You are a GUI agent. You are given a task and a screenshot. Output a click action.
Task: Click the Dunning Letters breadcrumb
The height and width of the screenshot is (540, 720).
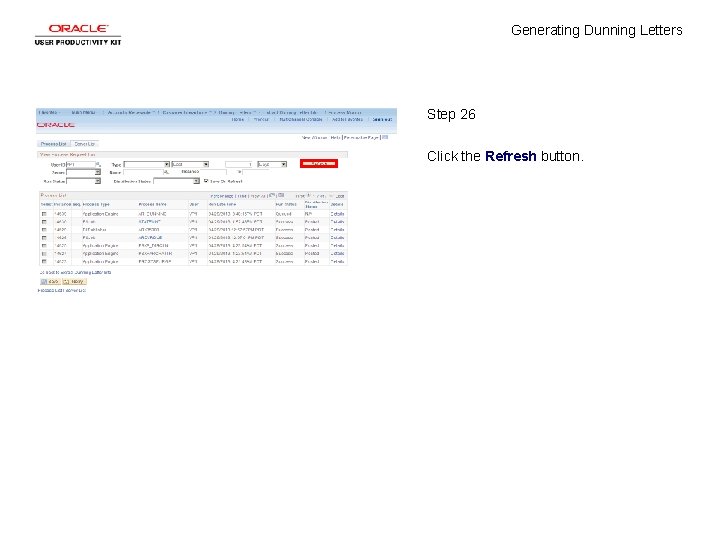pos(235,112)
